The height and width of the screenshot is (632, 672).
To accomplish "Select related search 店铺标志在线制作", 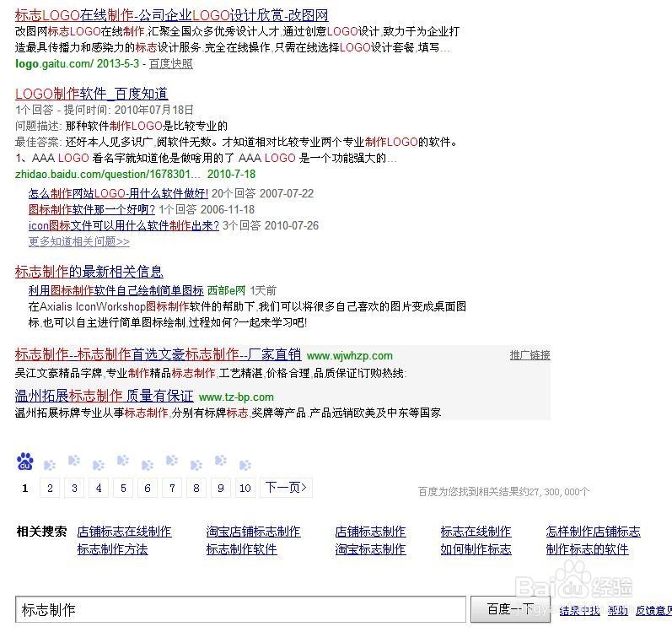I will [124, 532].
